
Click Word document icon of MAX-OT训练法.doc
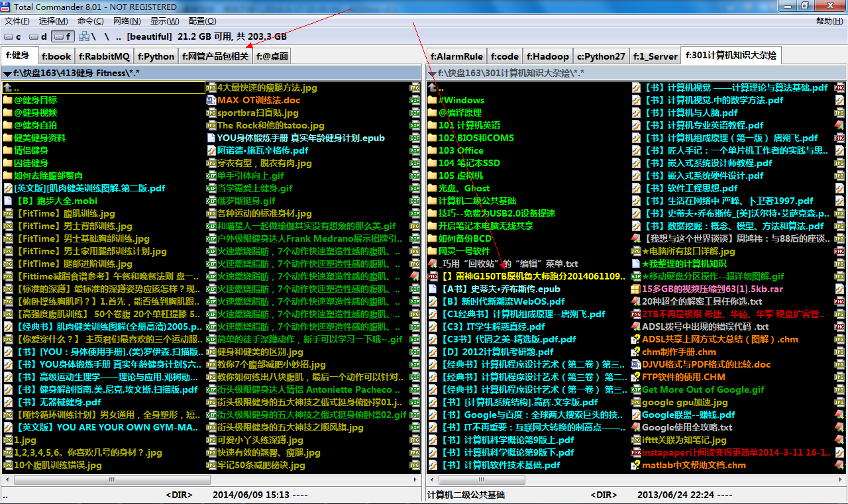pos(211,100)
